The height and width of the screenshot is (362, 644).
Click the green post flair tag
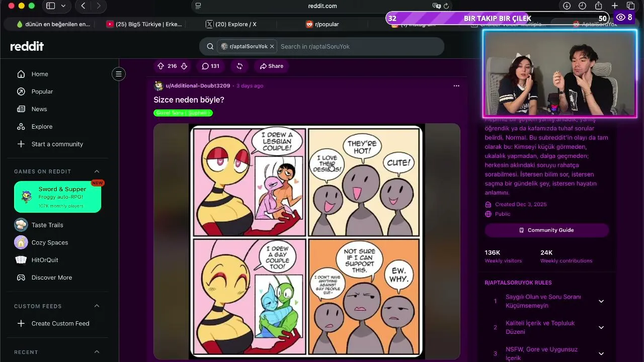coord(183,113)
